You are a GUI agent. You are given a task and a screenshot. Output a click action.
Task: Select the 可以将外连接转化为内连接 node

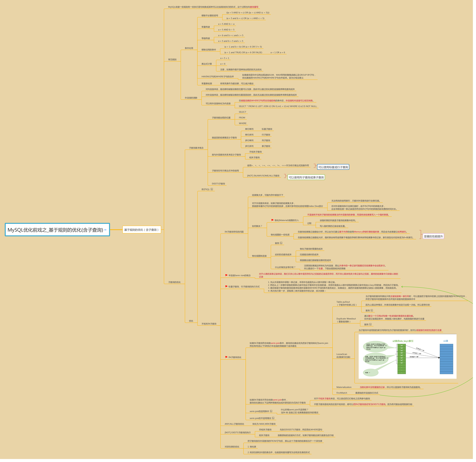220,104
